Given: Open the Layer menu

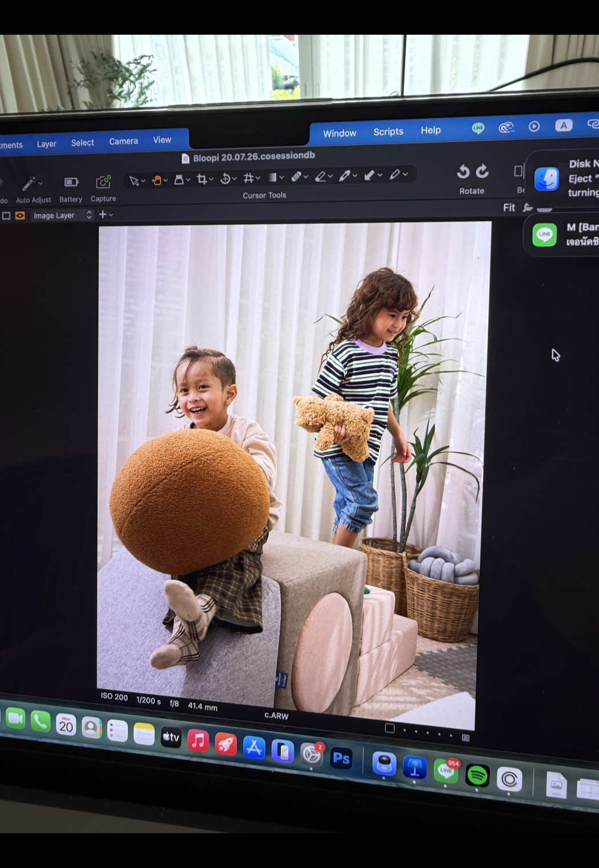Looking at the screenshot, I should [x=46, y=144].
